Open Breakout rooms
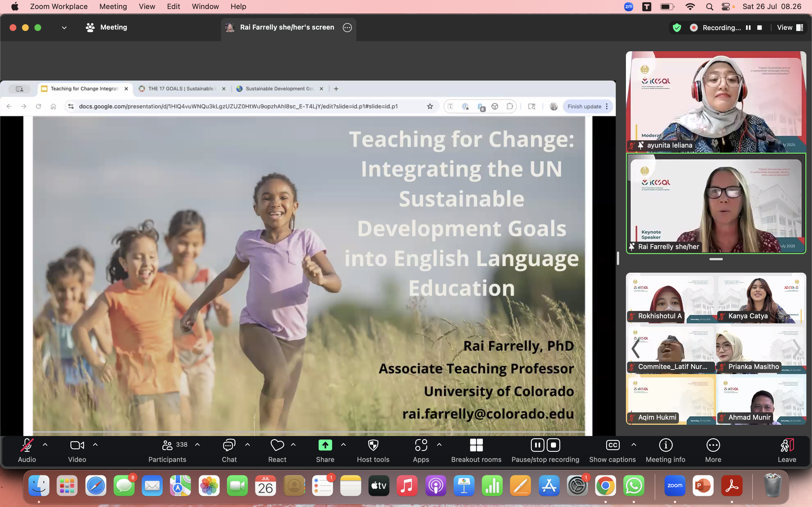The image size is (812, 507). pyautogui.click(x=476, y=446)
